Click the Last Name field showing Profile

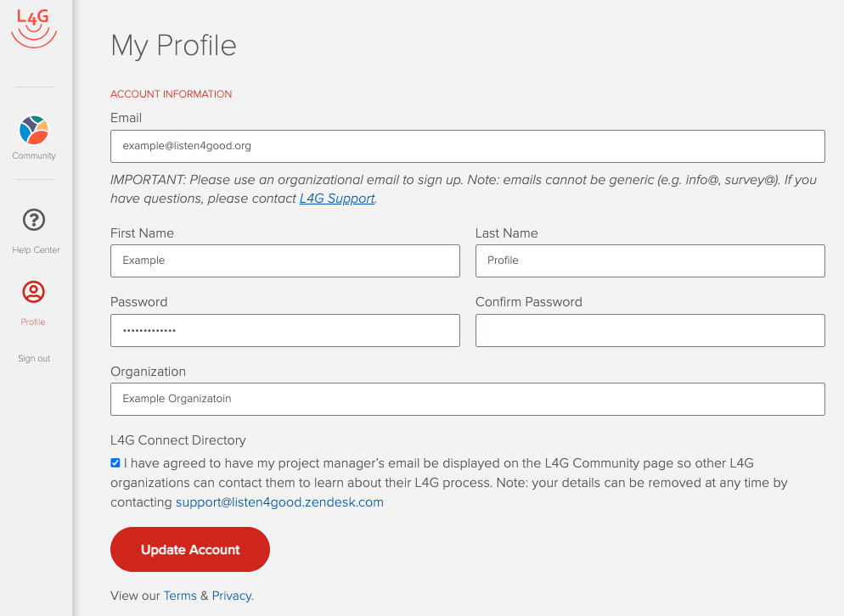(x=650, y=260)
